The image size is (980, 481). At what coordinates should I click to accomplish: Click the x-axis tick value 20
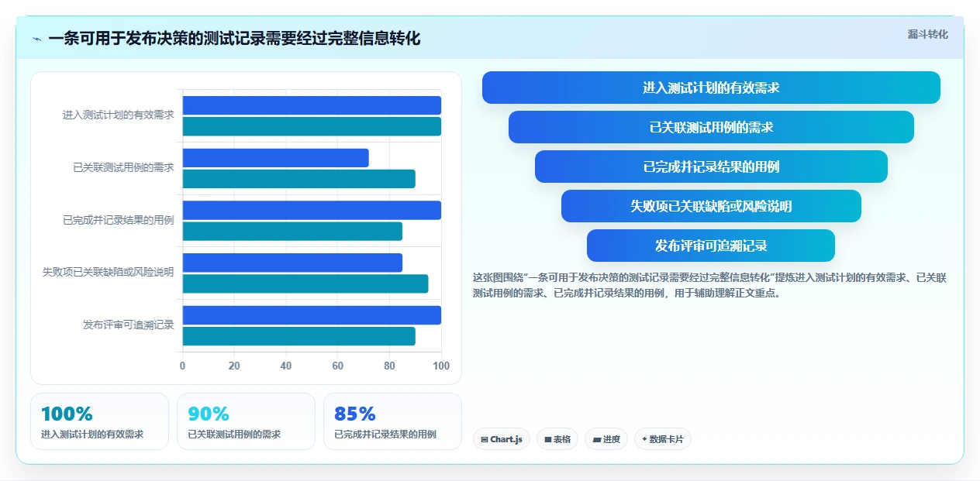pos(234,366)
